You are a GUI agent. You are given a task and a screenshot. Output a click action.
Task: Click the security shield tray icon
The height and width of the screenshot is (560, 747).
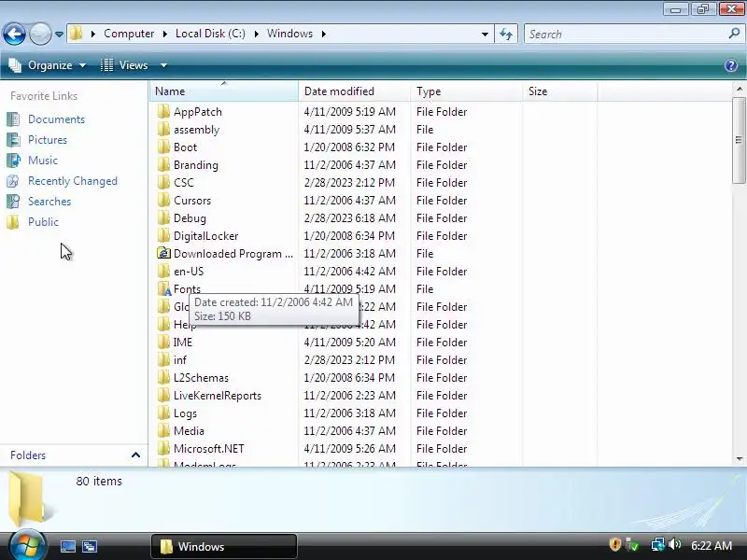[x=614, y=544]
